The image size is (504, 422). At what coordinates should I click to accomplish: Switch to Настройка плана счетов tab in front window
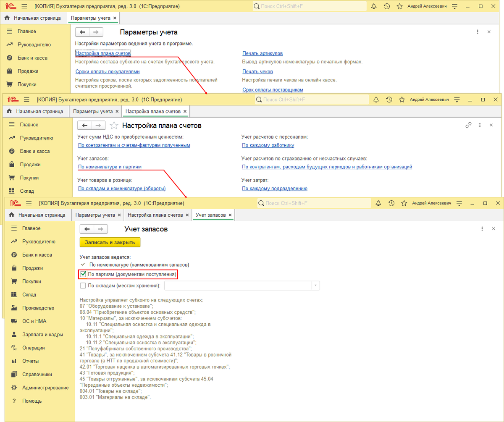click(x=155, y=215)
